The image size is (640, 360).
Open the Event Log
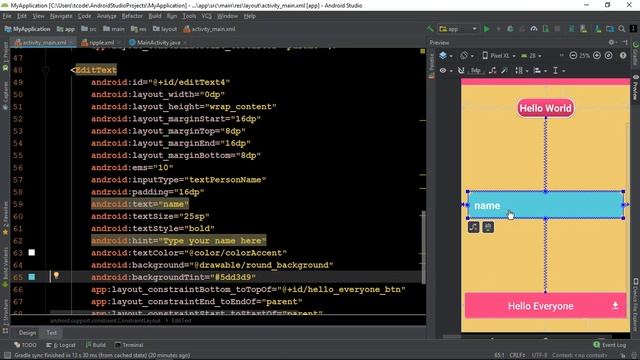point(610,345)
